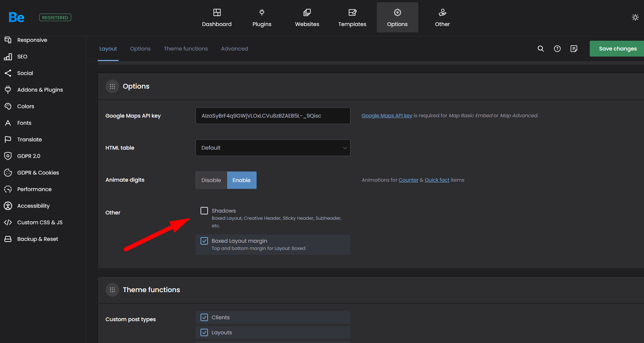
Task: Open the Dashboard section
Action: click(217, 17)
